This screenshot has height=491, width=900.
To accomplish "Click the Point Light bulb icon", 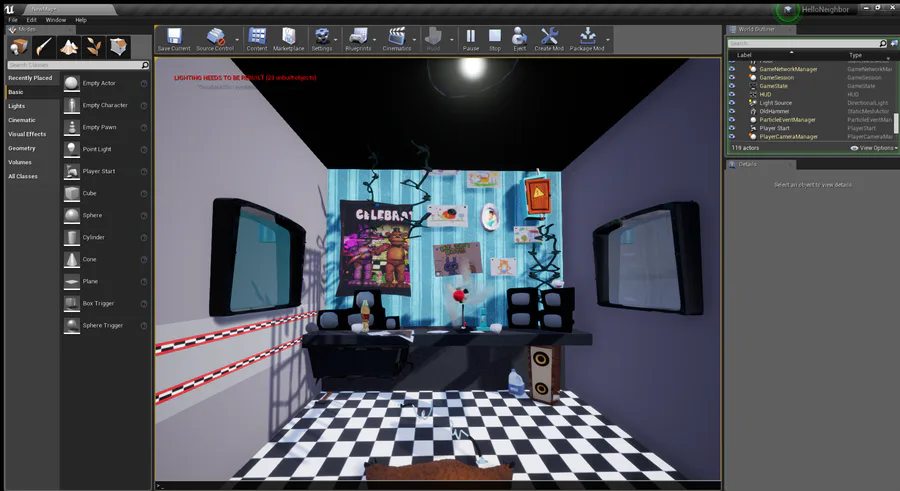I will tap(72, 149).
